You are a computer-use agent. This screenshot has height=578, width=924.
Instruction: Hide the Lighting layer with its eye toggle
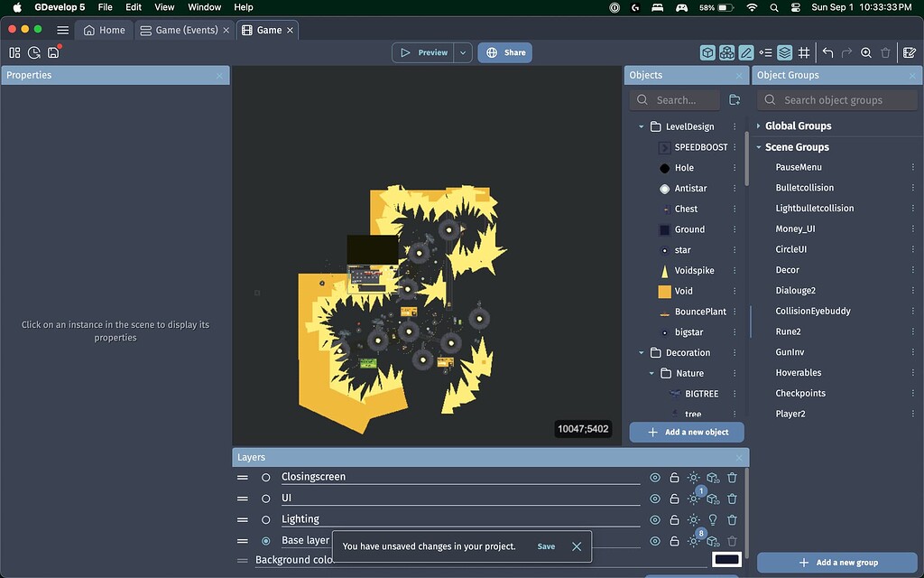[x=654, y=519]
